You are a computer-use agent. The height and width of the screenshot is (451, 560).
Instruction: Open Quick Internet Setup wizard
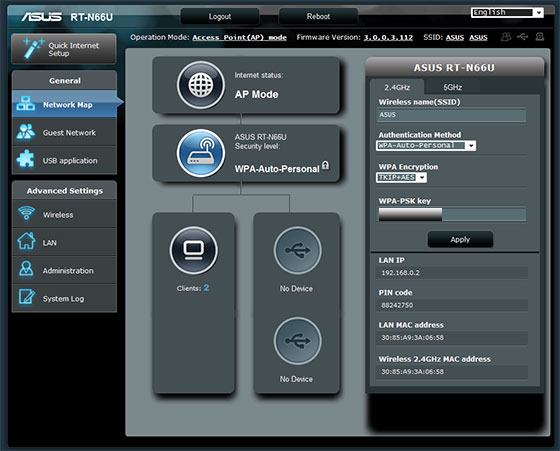point(64,49)
